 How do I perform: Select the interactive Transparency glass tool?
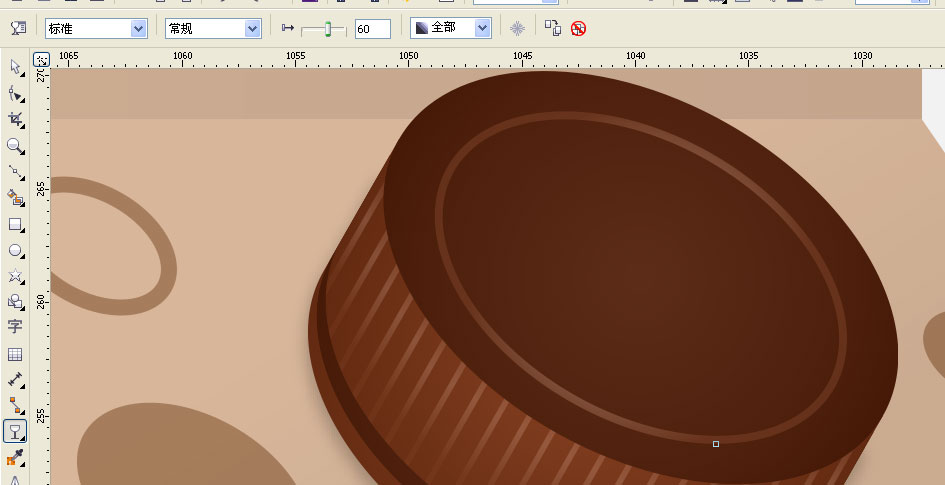(16, 431)
